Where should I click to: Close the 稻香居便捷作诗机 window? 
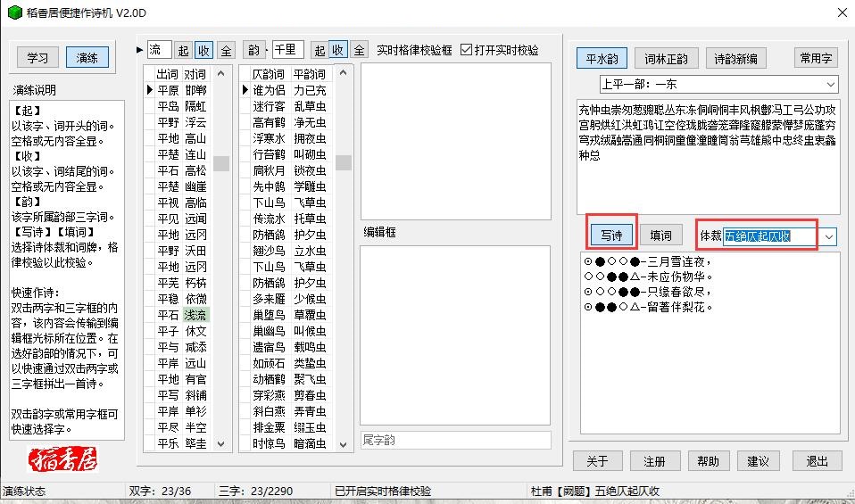842,12
